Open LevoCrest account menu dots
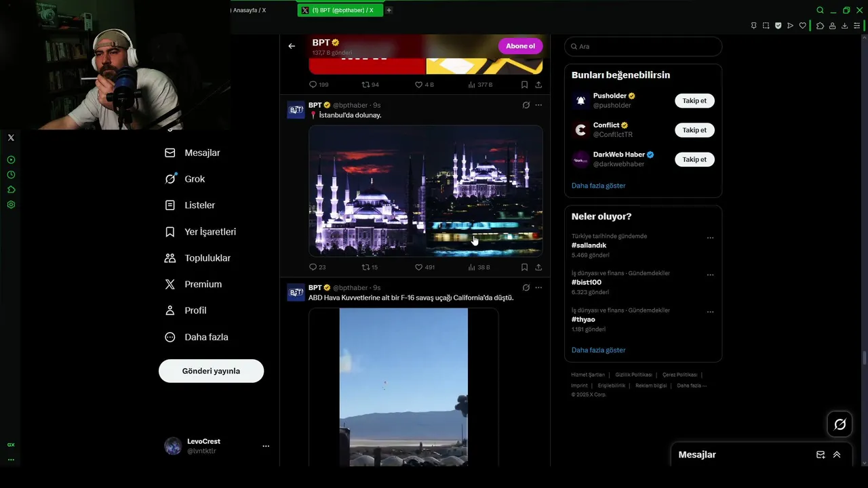The height and width of the screenshot is (488, 868). click(266, 446)
